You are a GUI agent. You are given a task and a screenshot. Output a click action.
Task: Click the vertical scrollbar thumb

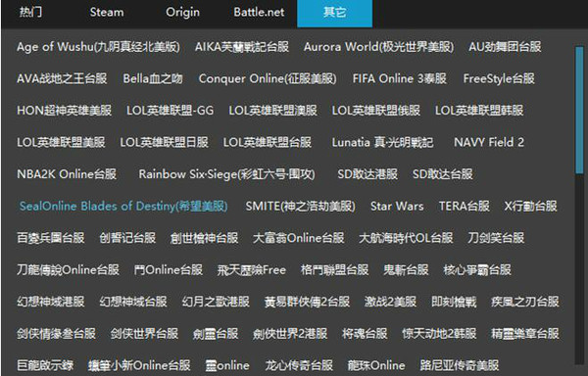coord(579,110)
